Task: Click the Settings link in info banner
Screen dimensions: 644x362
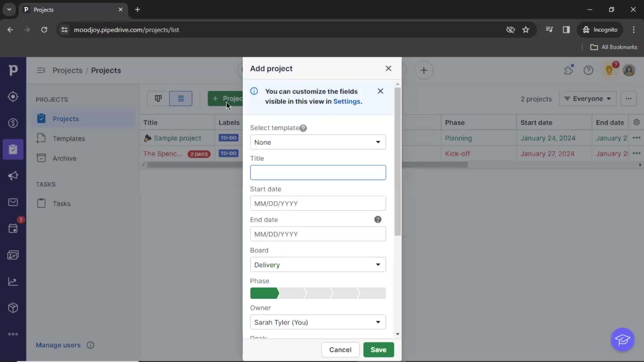Action: click(x=347, y=101)
